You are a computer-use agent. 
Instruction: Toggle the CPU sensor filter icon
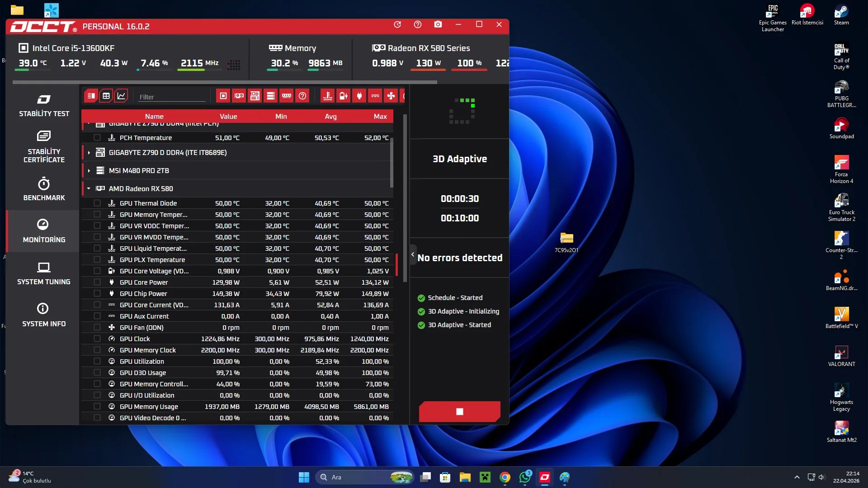click(223, 96)
